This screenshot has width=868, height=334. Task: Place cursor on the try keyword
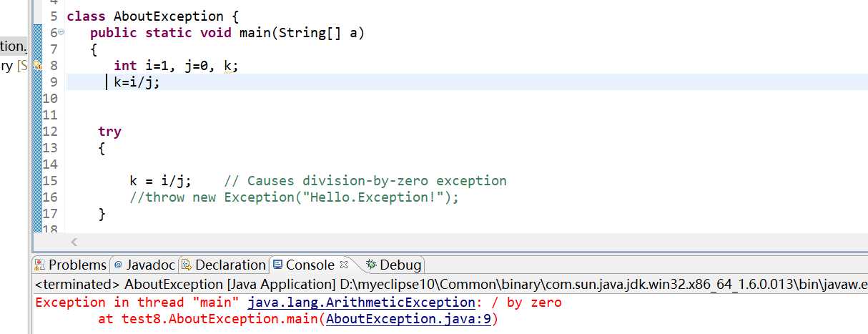109,132
